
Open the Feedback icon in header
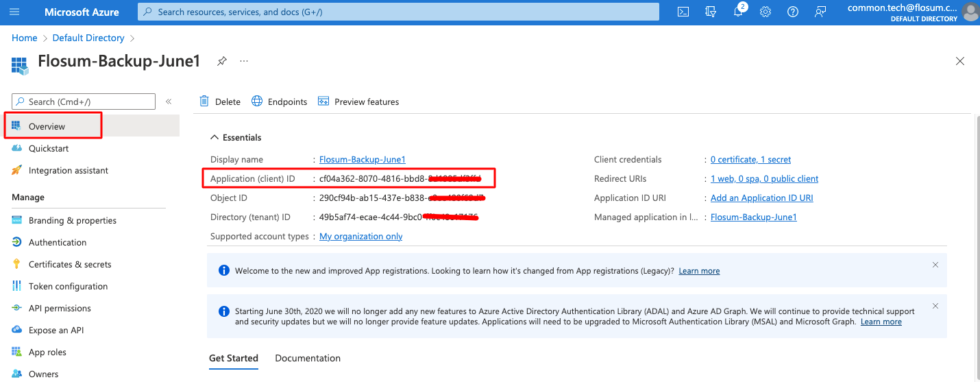click(x=820, y=12)
